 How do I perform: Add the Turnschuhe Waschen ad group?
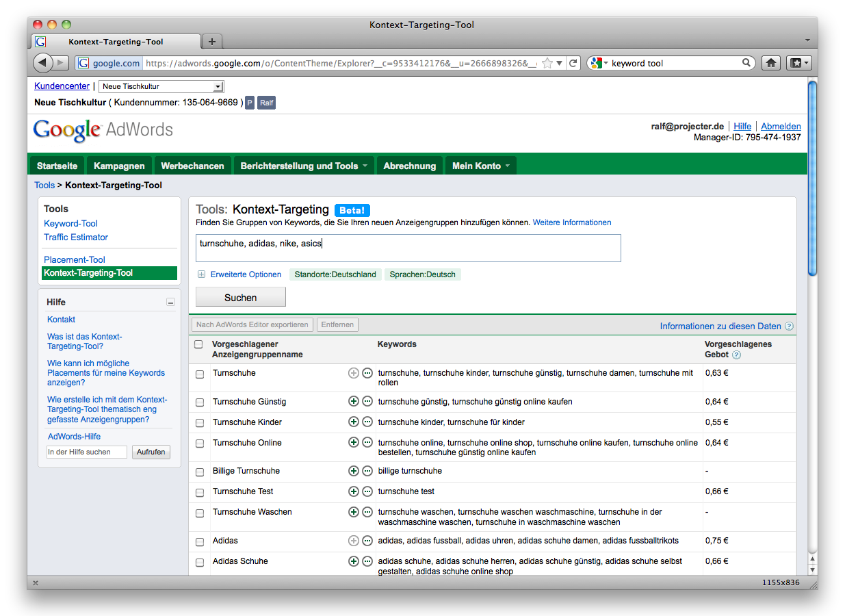[354, 512]
